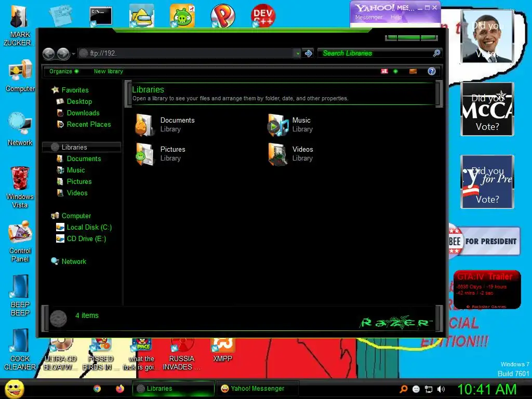The width and height of the screenshot is (532, 399).
Task: Click the COCK CLEANER desktop shortcut
Action: point(20,350)
